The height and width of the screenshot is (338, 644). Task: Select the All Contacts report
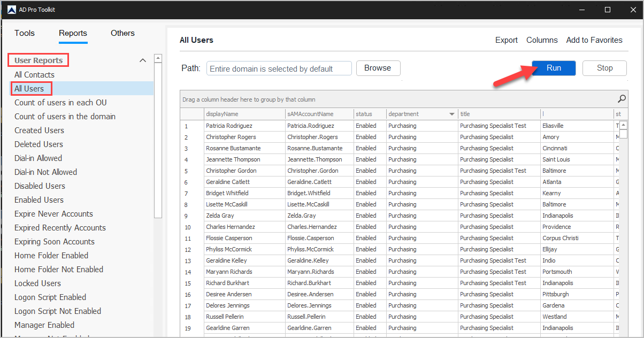click(x=34, y=74)
